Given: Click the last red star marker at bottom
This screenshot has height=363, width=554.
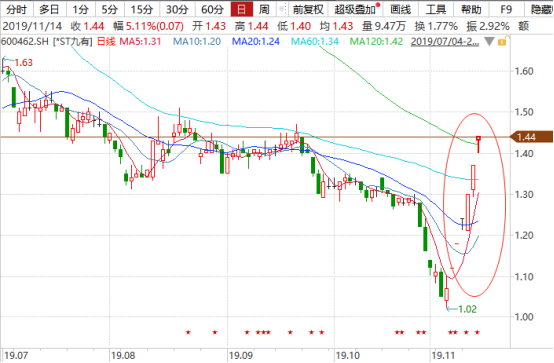Looking at the screenshot, I should [x=477, y=332].
